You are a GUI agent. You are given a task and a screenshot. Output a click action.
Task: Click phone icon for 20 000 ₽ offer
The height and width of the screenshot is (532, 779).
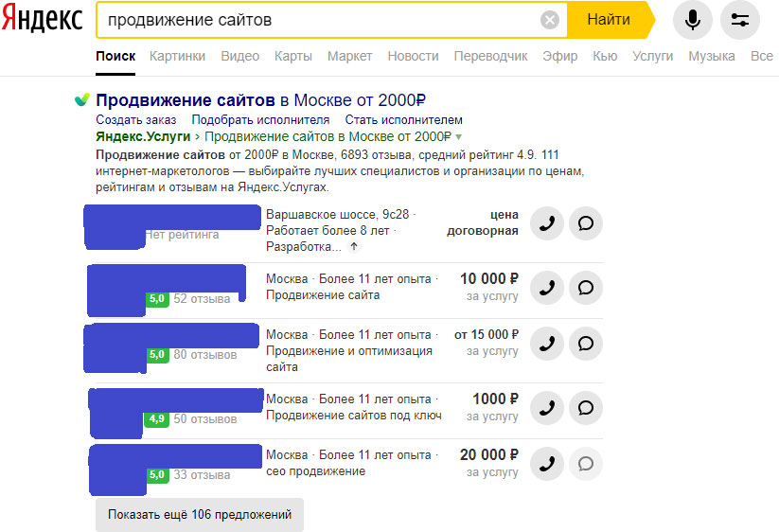click(x=547, y=463)
